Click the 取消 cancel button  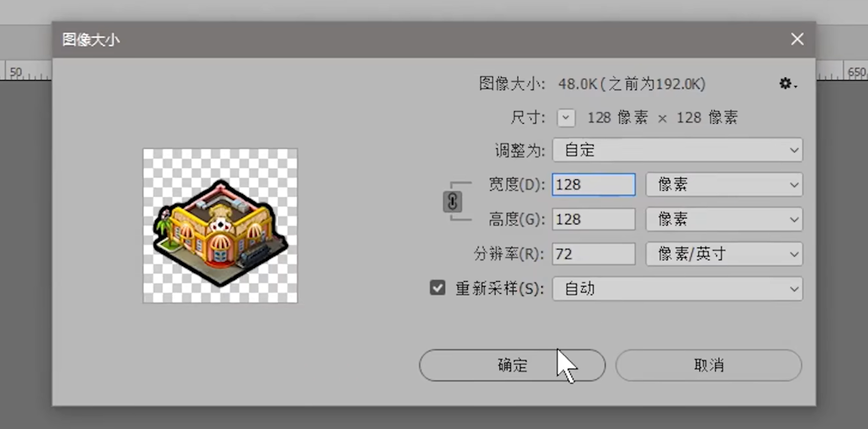pos(709,366)
